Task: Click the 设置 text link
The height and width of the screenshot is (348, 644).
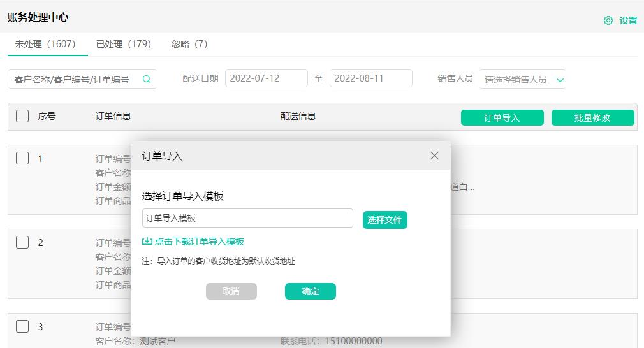Action: tap(629, 20)
